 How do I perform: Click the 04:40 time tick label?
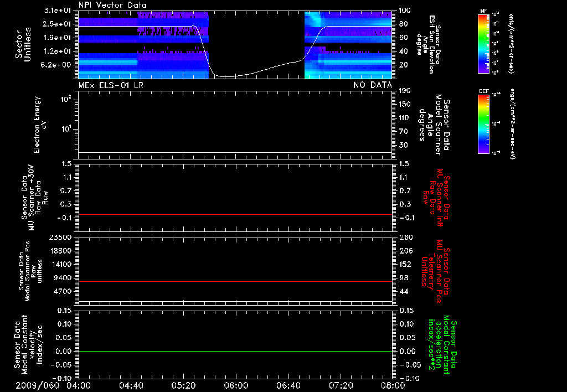point(131,385)
